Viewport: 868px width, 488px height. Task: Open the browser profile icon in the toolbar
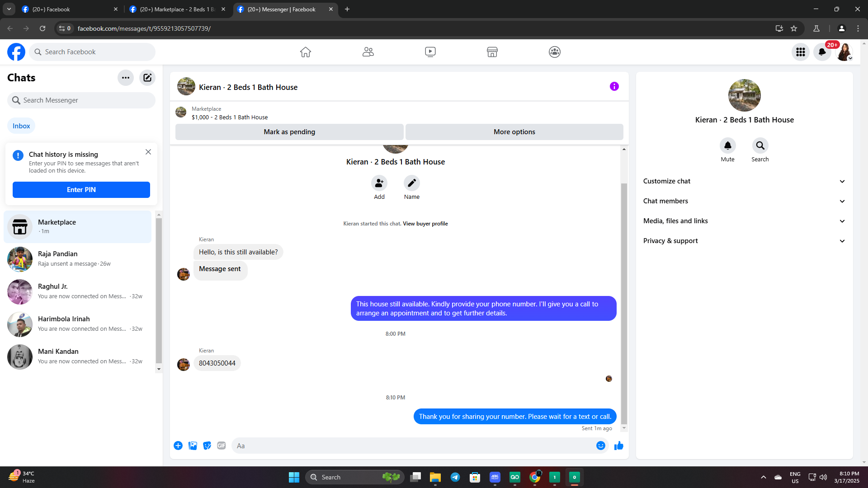point(842,28)
